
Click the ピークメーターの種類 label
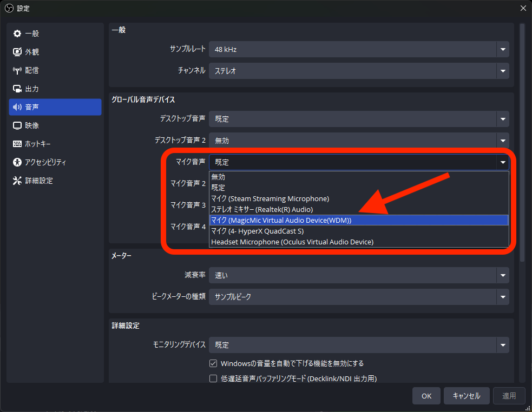pos(179,297)
